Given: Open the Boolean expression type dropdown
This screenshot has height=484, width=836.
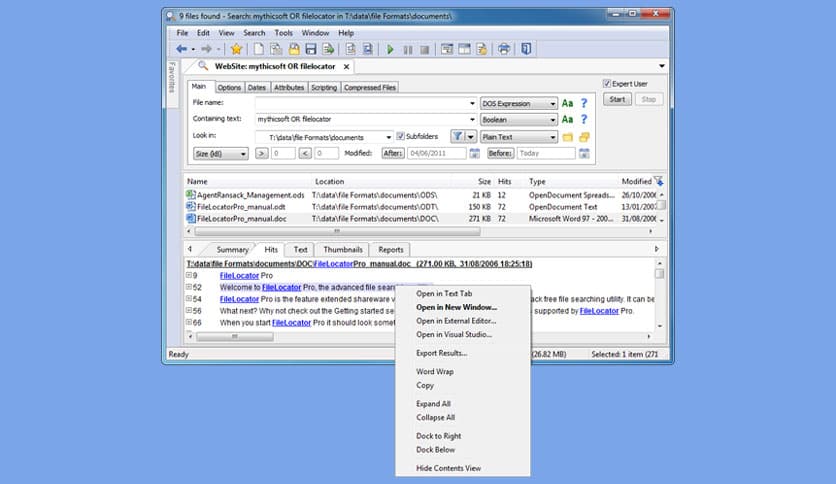Looking at the screenshot, I should 519,120.
